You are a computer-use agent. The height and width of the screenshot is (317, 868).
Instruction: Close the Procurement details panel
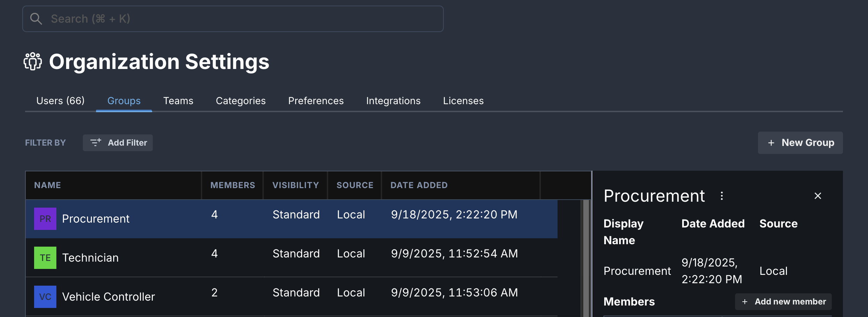(x=817, y=196)
